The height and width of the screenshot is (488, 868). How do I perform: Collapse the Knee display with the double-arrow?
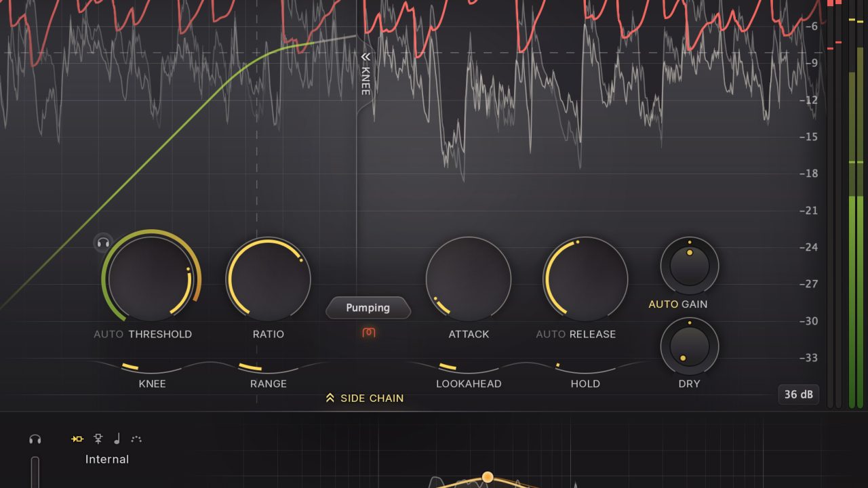tap(365, 57)
